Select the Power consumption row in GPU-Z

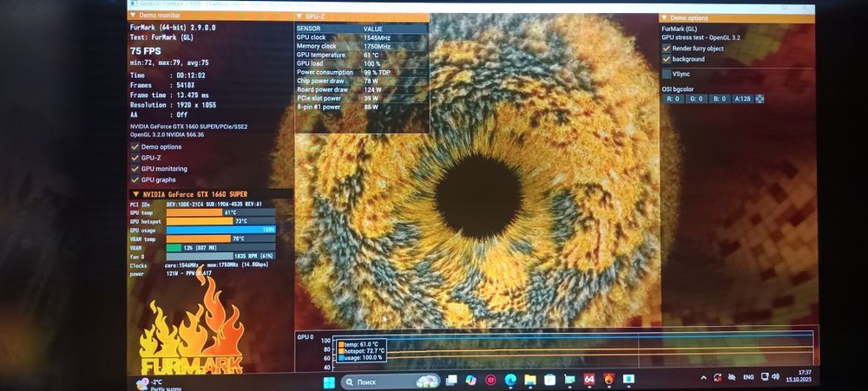pyautogui.click(x=362, y=73)
